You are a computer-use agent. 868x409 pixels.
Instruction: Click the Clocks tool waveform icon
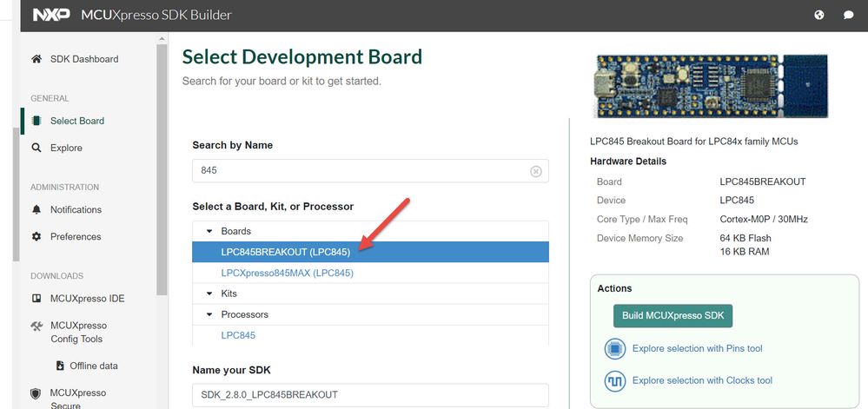click(614, 380)
